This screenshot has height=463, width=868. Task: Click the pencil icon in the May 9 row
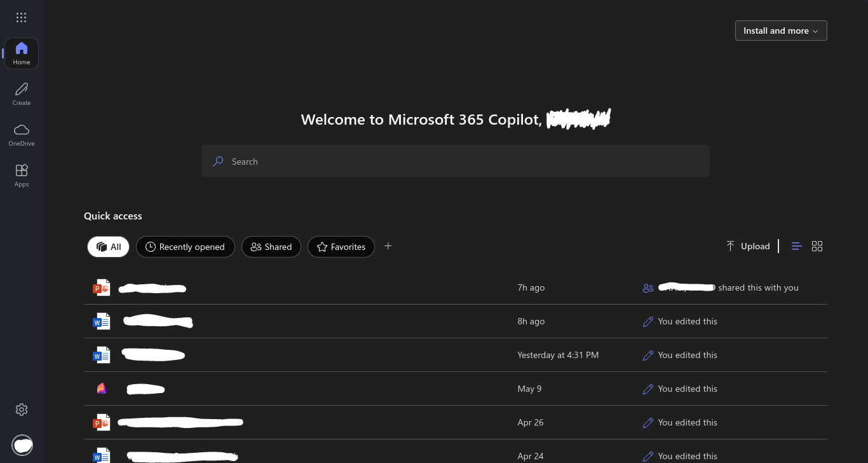648,389
